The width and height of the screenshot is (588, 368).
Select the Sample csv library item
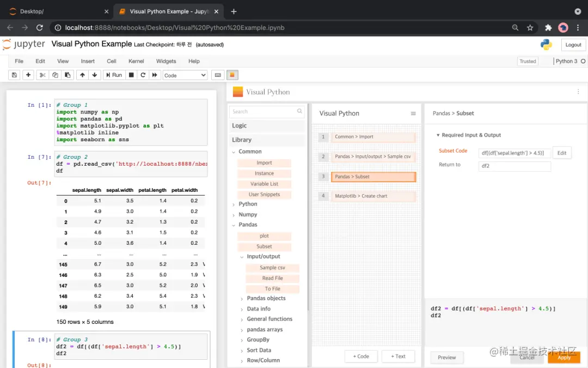point(272,268)
